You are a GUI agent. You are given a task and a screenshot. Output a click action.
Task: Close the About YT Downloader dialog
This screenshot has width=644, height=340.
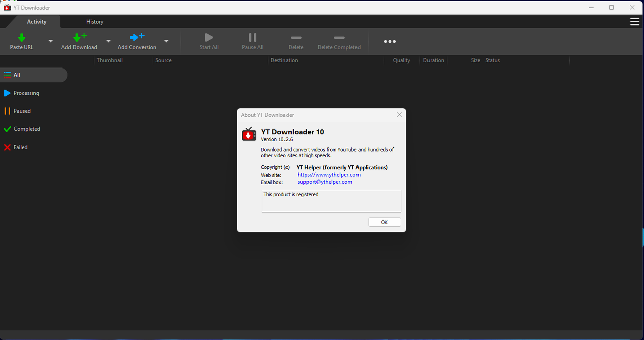click(x=399, y=115)
